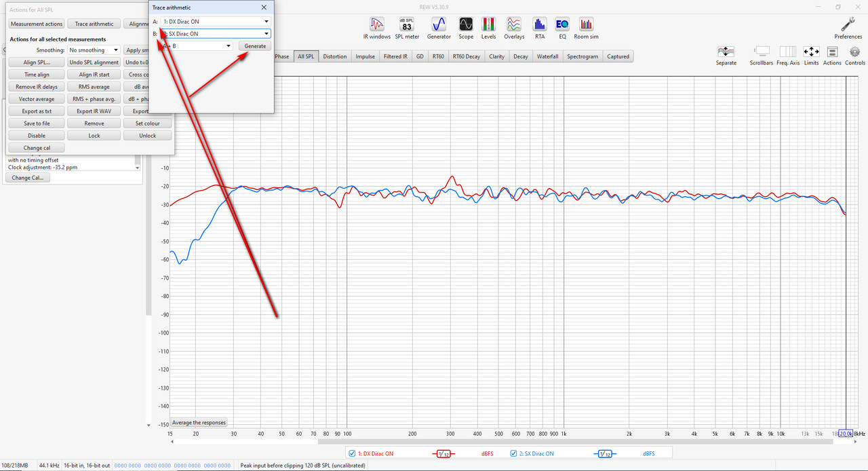
Task: Switch to the Distortion tab
Action: [x=335, y=56]
